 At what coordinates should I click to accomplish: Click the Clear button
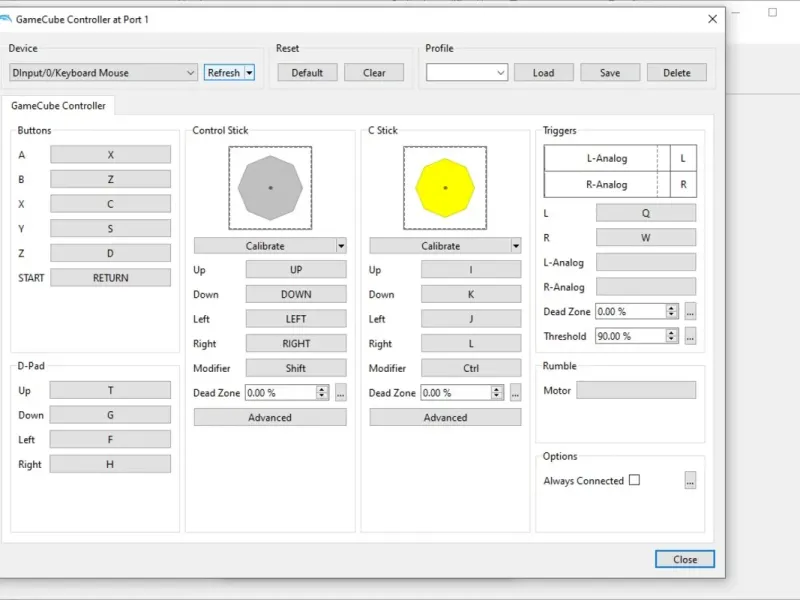point(374,73)
